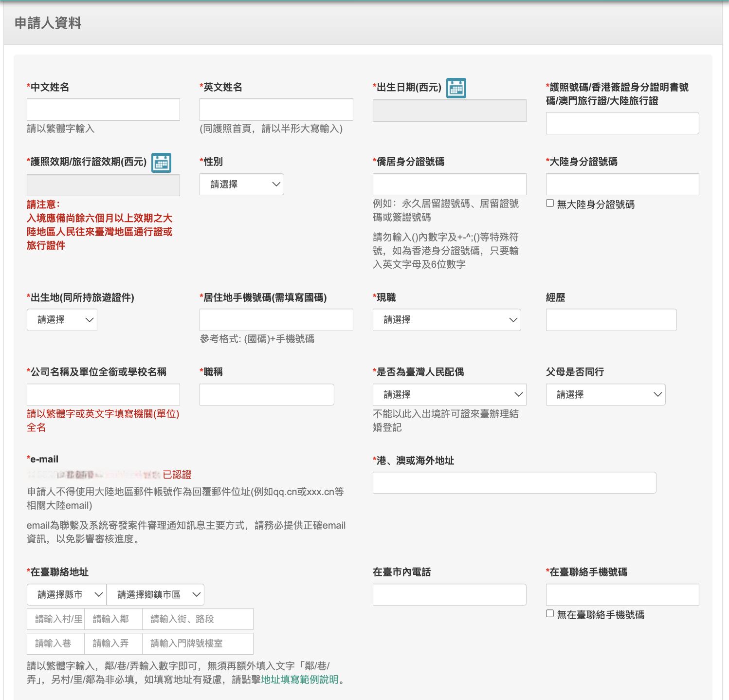Click the 在臺市內電話 input field
The width and height of the screenshot is (729, 700).
point(449,594)
